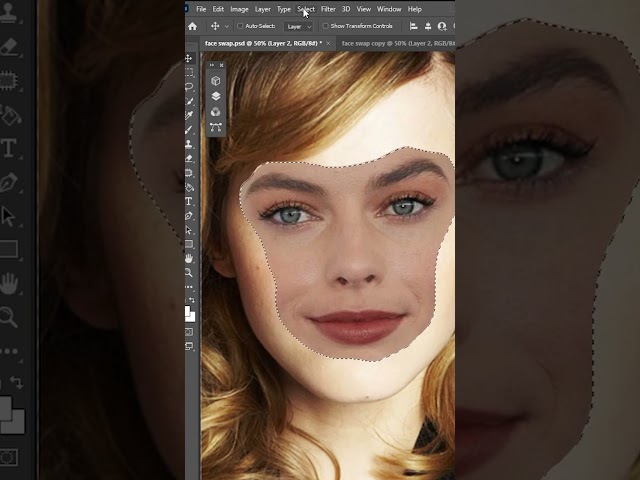The height and width of the screenshot is (480, 640).
Task: Select the Paint Bucket tool
Action: [189, 187]
